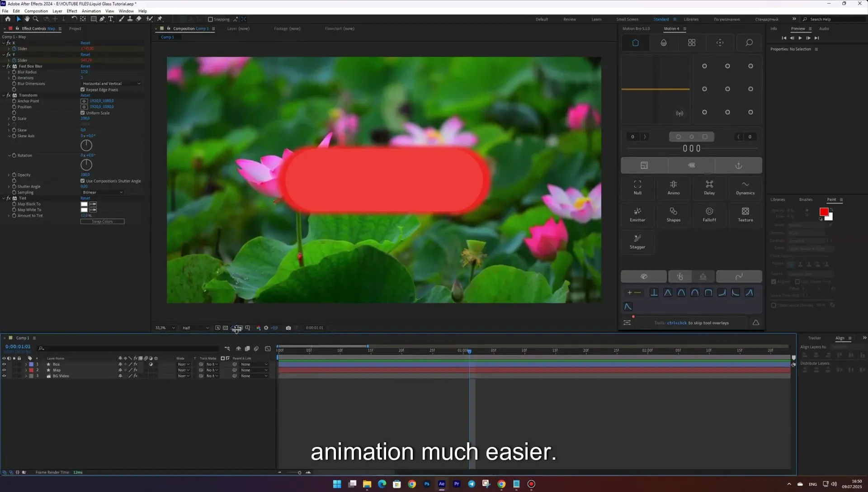Open the Falloff tool

pyautogui.click(x=709, y=214)
